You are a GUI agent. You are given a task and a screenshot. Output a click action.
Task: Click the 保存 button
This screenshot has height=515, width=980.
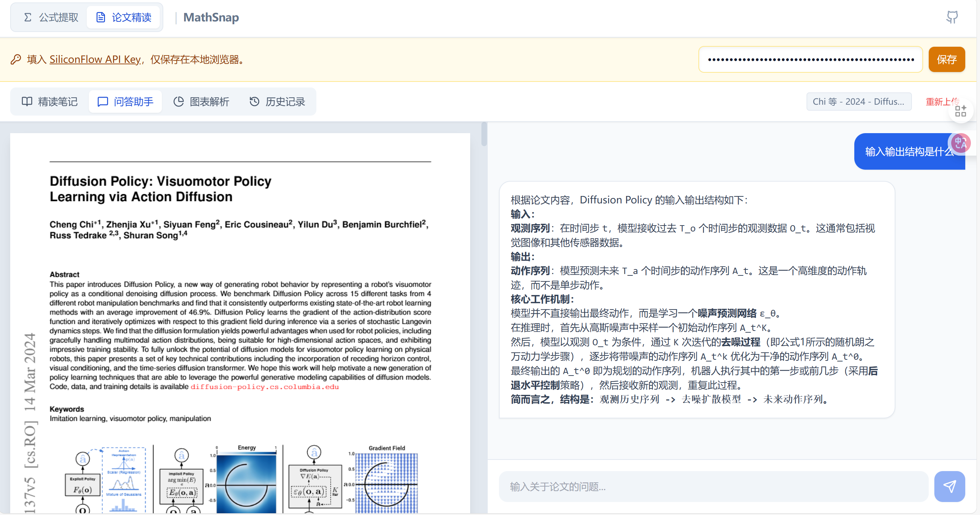[947, 59]
